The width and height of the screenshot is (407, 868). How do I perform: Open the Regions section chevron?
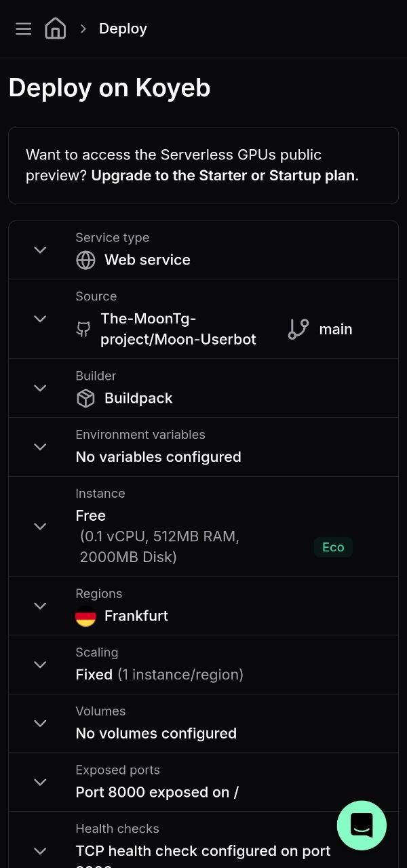[x=39, y=606]
